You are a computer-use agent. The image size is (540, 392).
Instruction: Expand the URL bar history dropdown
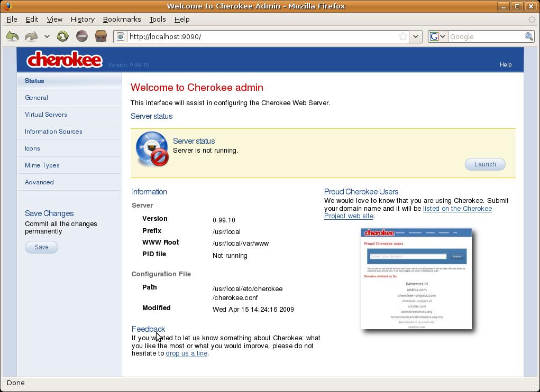coord(416,36)
